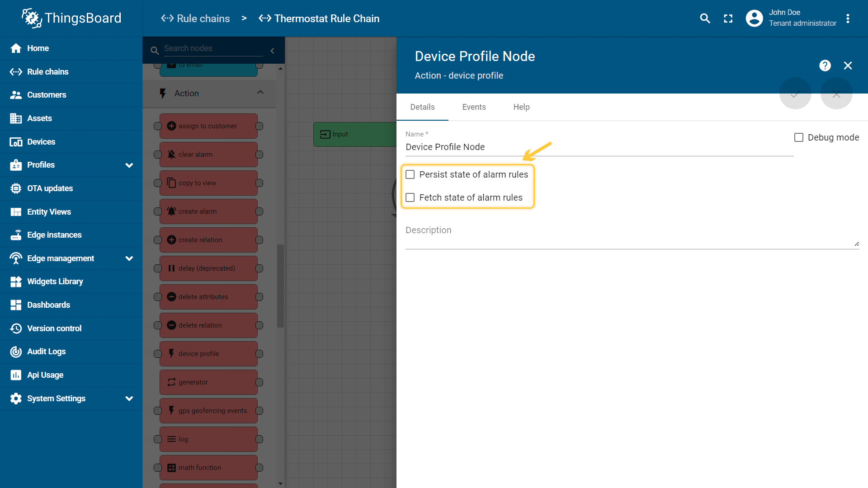The width and height of the screenshot is (868, 488).
Task: Select the create relation node
Action: coord(208,240)
